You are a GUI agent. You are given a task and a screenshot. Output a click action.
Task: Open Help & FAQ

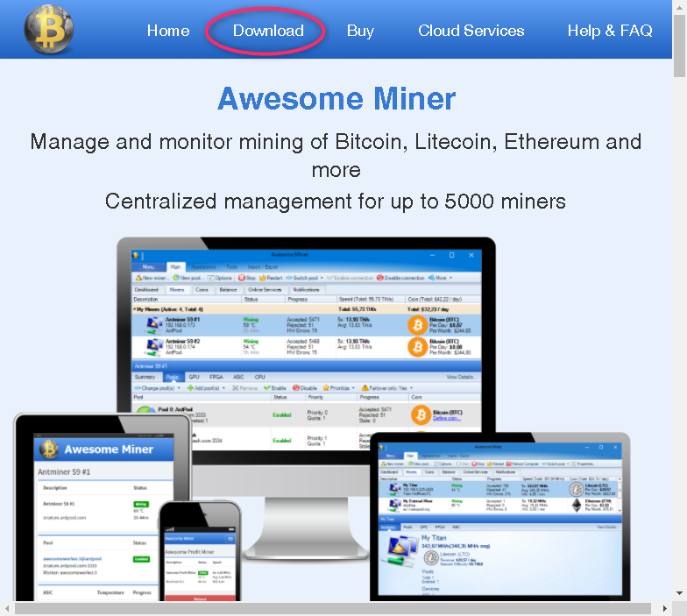610,31
